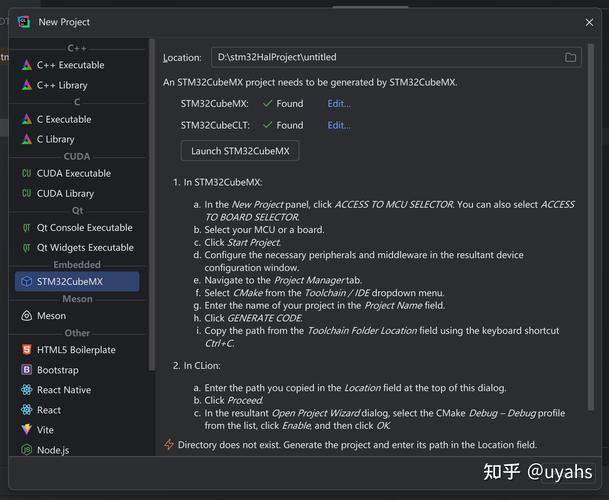Viewport: 609px width, 500px height.
Task: Click the instructions panel vertical scrollbar
Action: tap(591, 227)
